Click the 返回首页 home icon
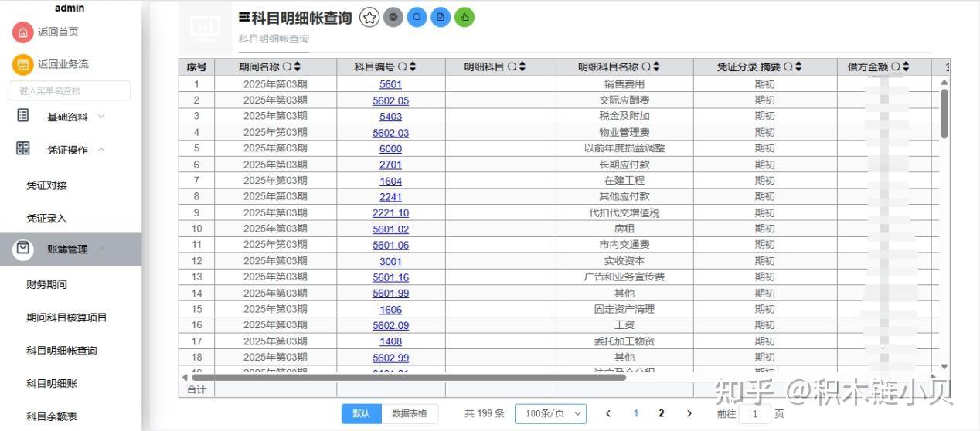This screenshot has width=980, height=431. pyautogui.click(x=22, y=32)
